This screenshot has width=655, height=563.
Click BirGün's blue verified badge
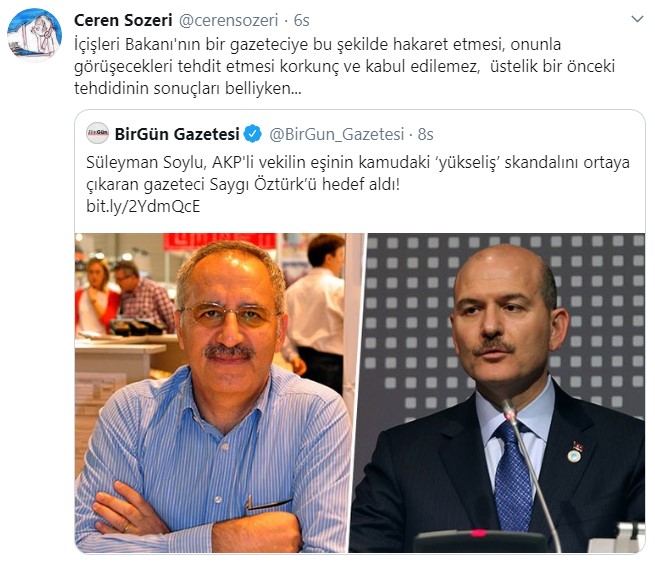click(253, 134)
